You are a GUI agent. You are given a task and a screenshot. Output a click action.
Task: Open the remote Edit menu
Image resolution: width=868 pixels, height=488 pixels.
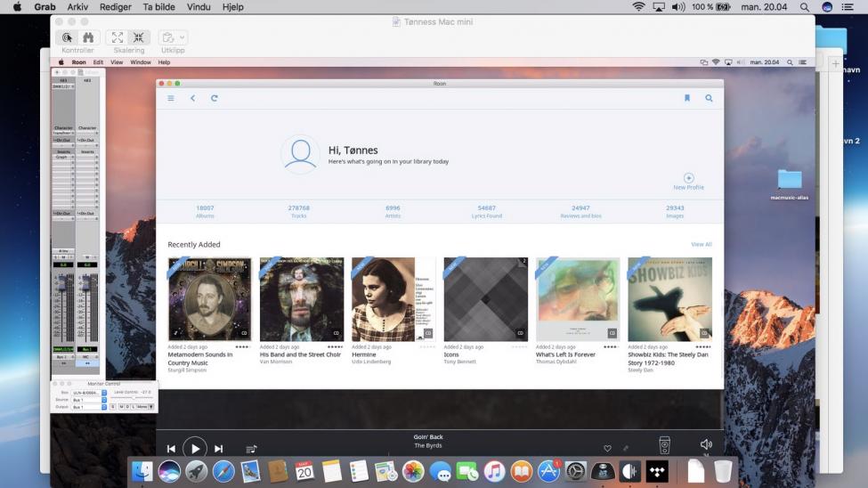[98, 62]
